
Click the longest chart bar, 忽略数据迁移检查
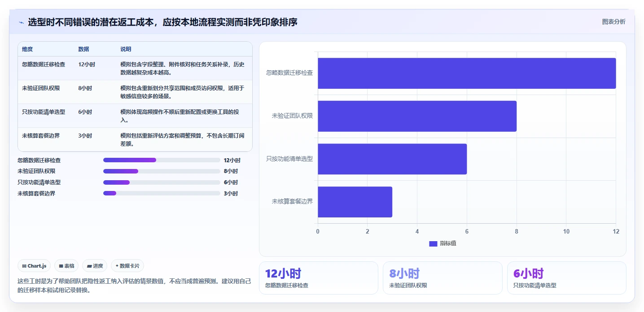(x=467, y=73)
